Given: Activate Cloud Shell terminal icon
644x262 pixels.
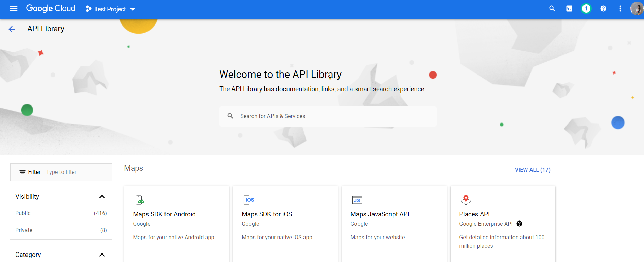Looking at the screenshot, I should tap(569, 9).
